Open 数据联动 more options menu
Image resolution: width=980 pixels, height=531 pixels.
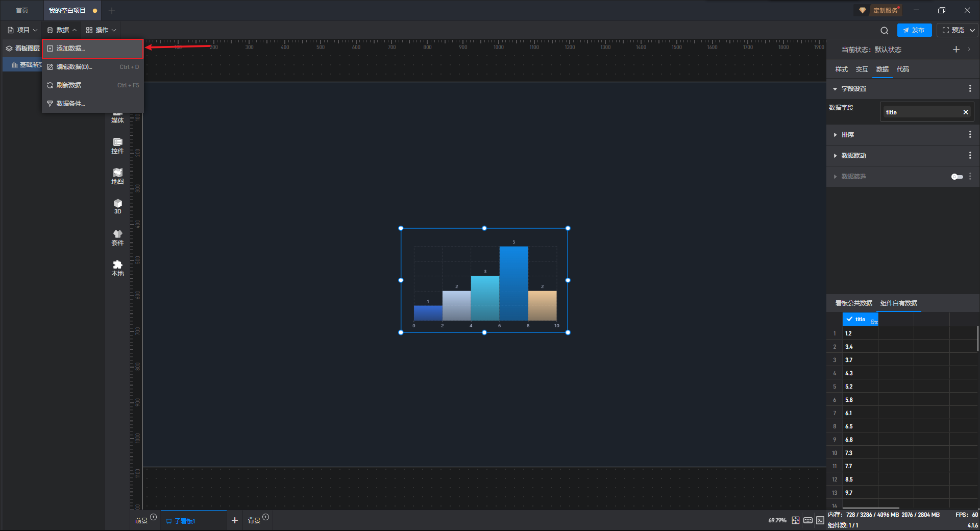[970, 156]
